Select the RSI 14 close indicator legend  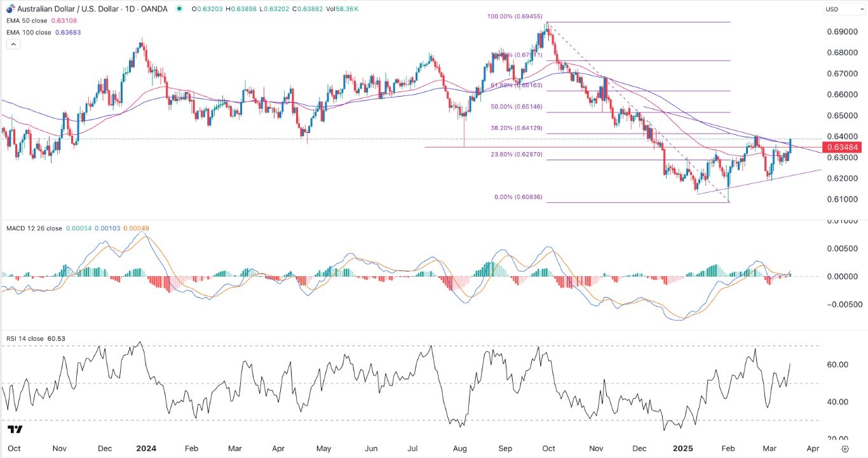tap(24, 338)
